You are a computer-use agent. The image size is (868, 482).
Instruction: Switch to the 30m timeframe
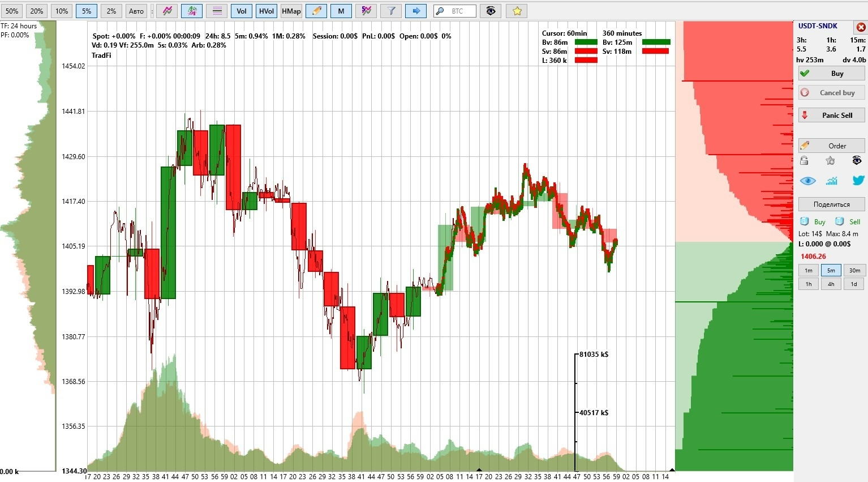click(854, 271)
